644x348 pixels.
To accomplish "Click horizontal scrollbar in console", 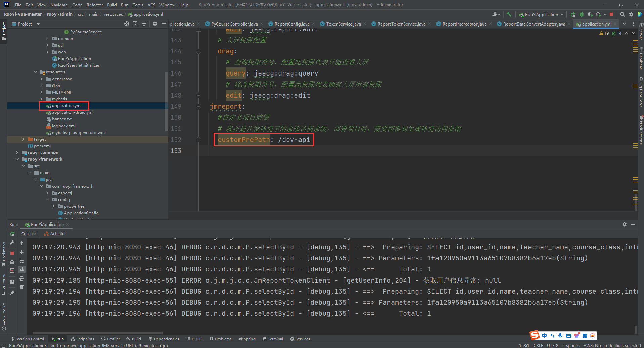I will click(x=97, y=333).
